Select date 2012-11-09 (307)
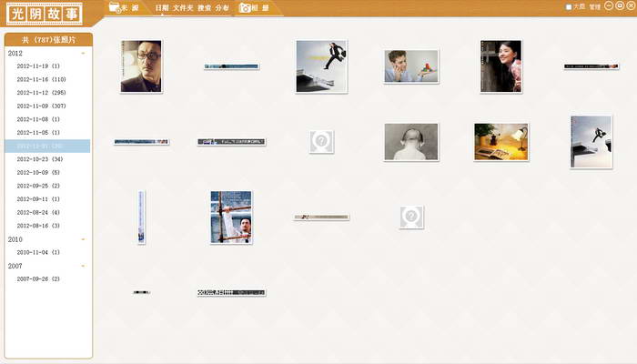Viewport: 637px width, 364px height. pos(42,106)
